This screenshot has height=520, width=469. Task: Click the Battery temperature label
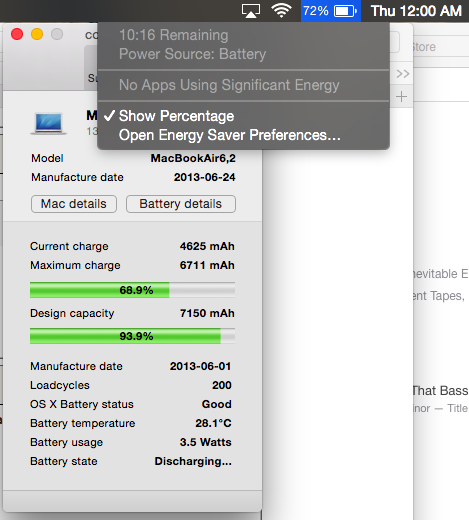[x=83, y=423]
